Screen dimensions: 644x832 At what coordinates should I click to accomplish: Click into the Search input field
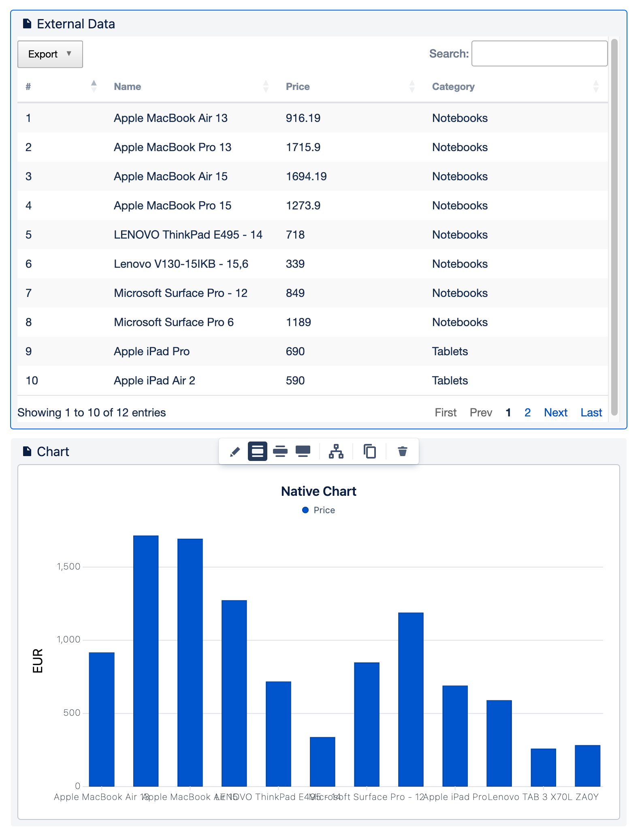pyautogui.click(x=539, y=53)
